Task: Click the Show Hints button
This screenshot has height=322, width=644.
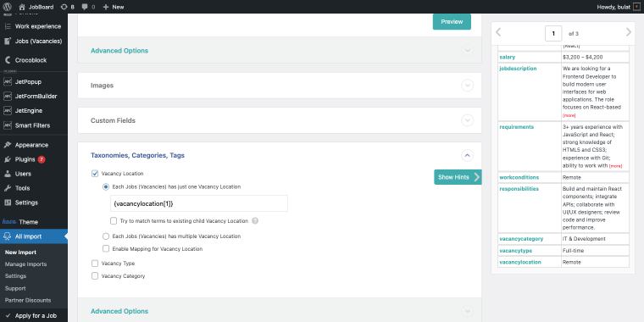Action: pyautogui.click(x=458, y=177)
